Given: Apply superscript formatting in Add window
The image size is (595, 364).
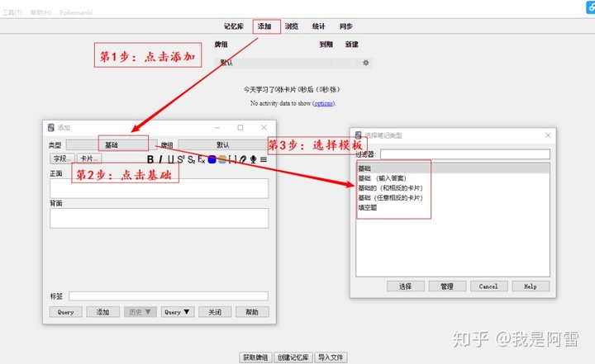Looking at the screenshot, I should (181, 159).
